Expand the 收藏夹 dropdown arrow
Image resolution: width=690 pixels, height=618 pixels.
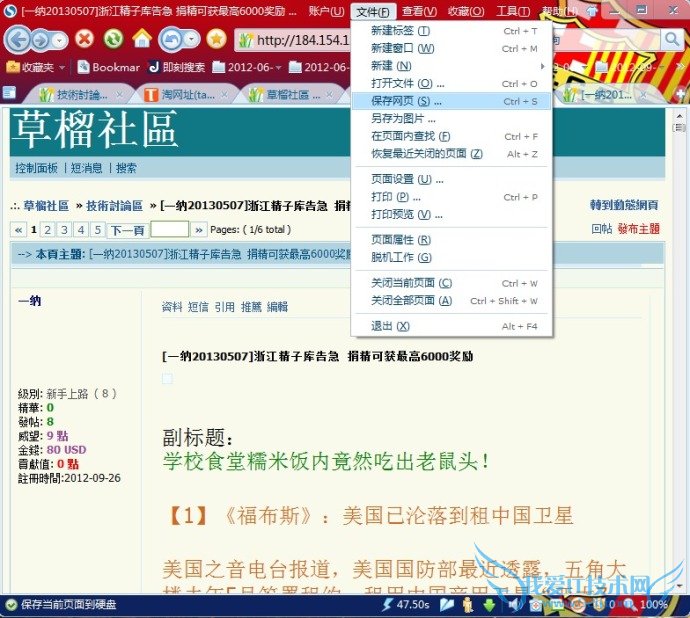62,68
